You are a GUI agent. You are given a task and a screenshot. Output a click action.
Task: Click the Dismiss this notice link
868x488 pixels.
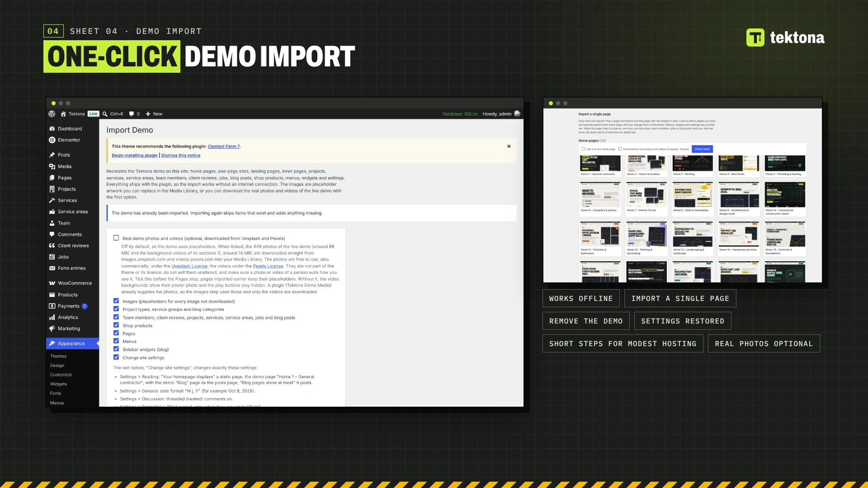(181, 155)
